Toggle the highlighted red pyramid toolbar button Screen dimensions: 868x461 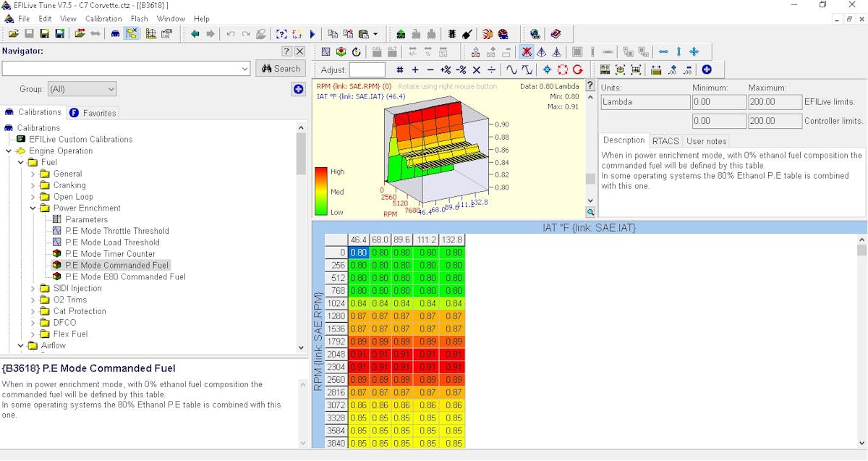(x=527, y=52)
